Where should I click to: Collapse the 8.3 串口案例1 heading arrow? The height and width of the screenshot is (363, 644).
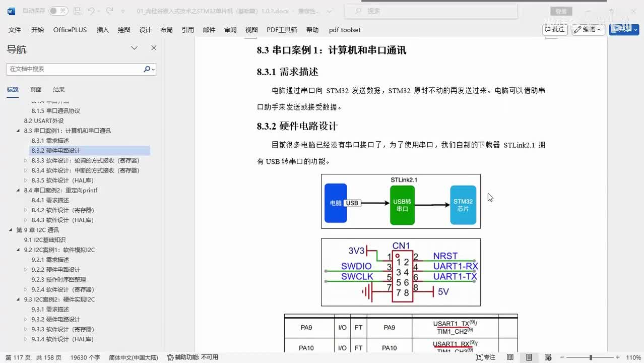(19, 131)
